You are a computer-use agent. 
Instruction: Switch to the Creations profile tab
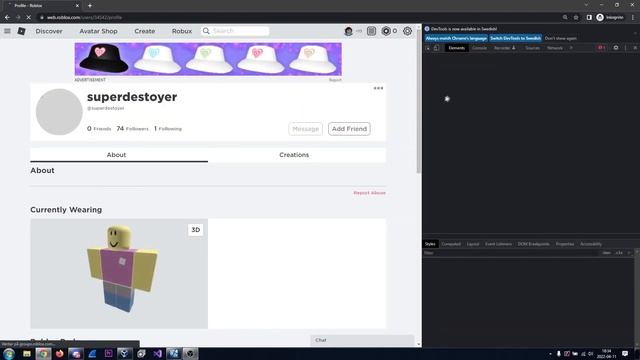pos(297,155)
